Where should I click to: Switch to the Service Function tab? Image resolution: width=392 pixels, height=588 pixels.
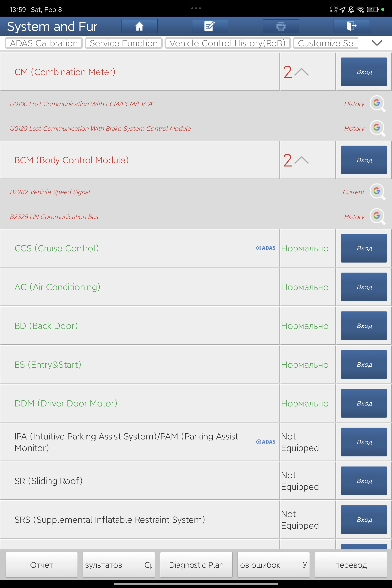click(123, 43)
